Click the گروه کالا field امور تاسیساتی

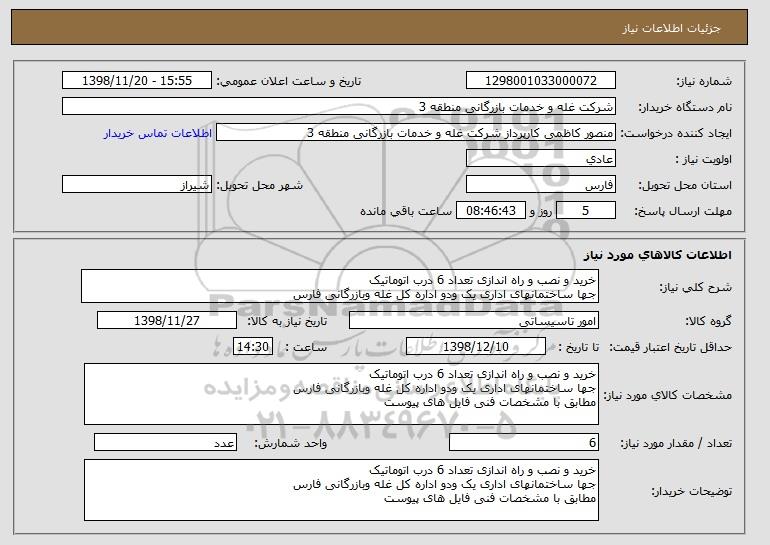[474, 321]
